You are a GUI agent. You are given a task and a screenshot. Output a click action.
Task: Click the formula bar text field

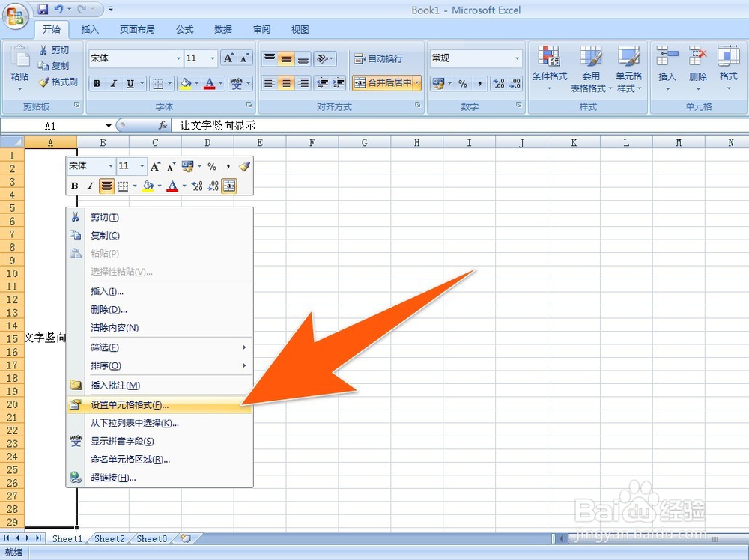pyautogui.click(x=461, y=125)
